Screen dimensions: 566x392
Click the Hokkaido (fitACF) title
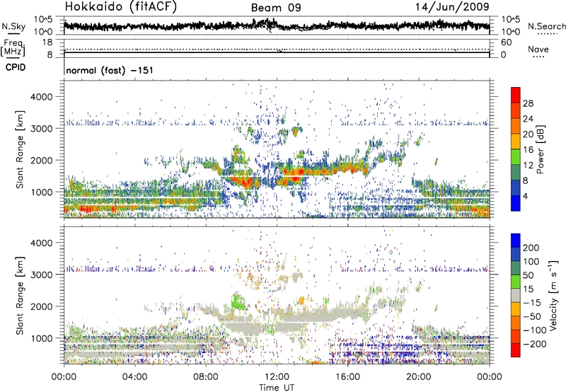120,7
